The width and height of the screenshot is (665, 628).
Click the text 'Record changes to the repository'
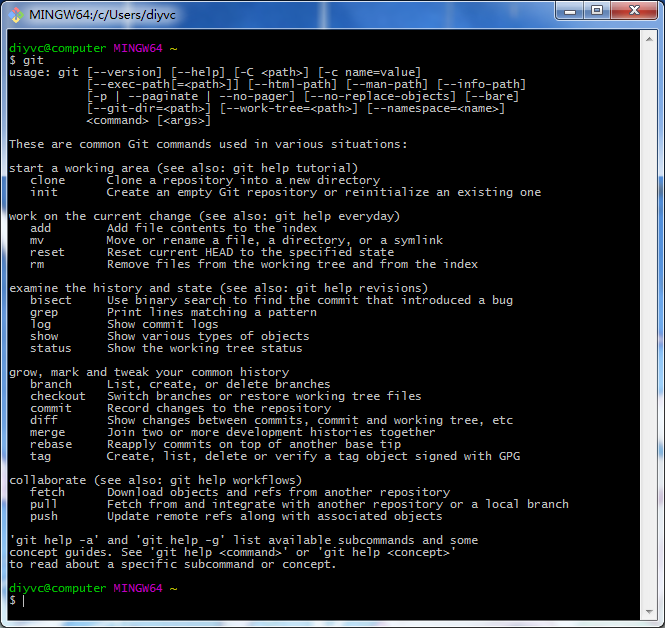219,409
